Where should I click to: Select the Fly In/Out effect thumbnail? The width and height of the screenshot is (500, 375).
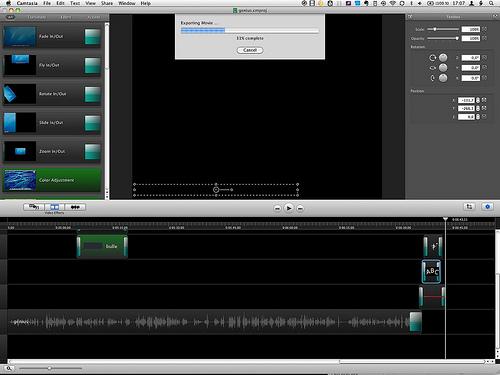coord(19,65)
